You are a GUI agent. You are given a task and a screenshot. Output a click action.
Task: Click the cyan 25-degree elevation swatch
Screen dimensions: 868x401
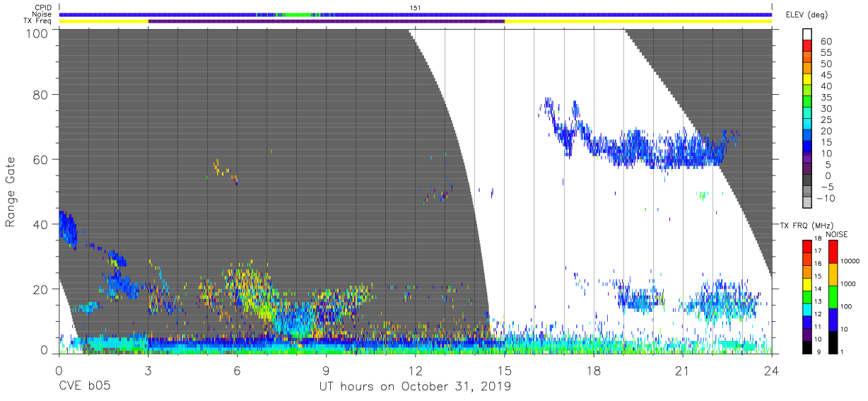pos(809,124)
